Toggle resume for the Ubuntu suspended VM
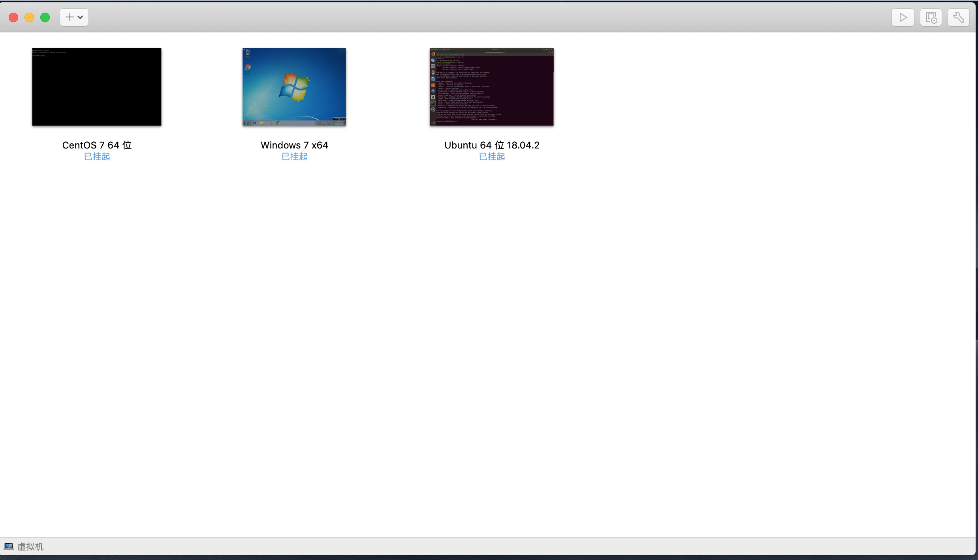Image resolution: width=978 pixels, height=560 pixels. [491, 156]
